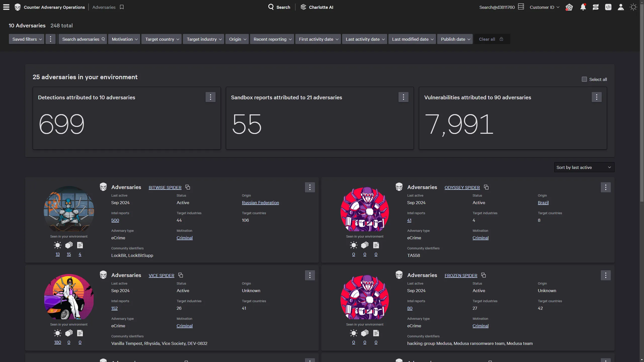Open the stacked messages icon in header

click(595, 7)
